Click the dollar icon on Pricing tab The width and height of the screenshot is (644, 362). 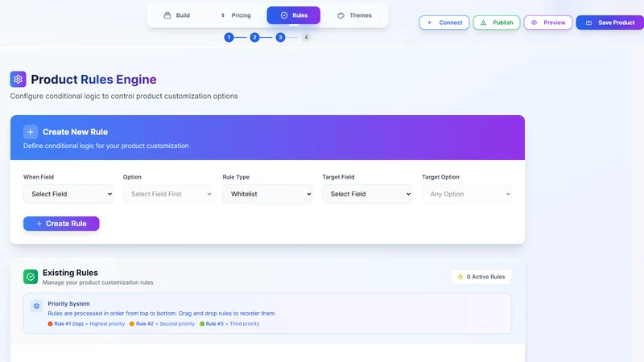pyautogui.click(x=223, y=15)
